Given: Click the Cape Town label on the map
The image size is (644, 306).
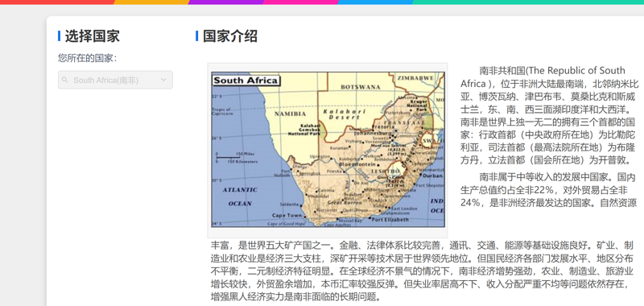Looking at the screenshot, I should [x=287, y=215].
